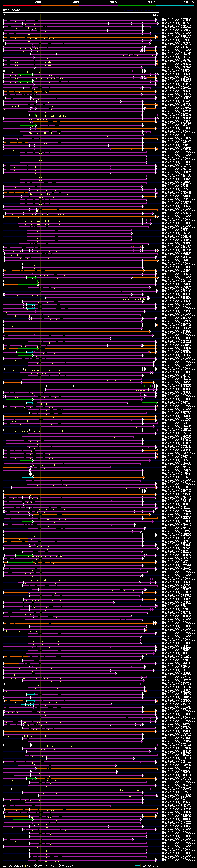Select the UniRef100_C5XMP4 label
Screen dimensions: 197x868
tap(177, 271)
